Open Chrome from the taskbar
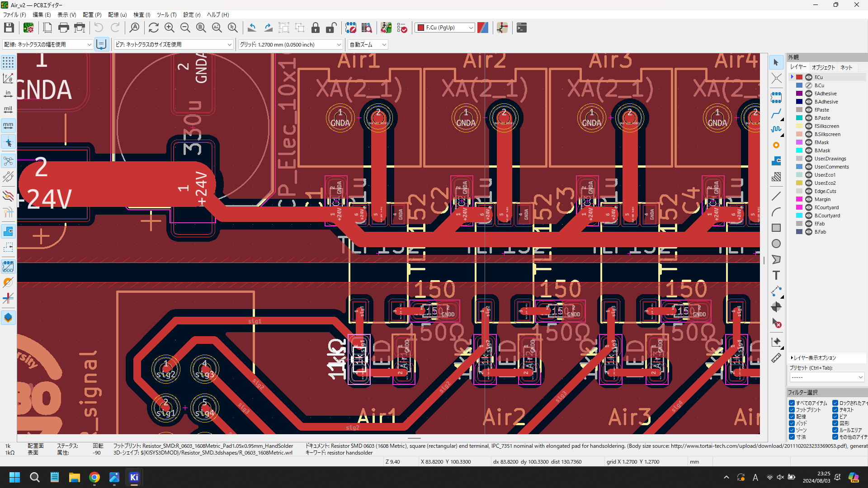The width and height of the screenshot is (868, 488). 94,477
